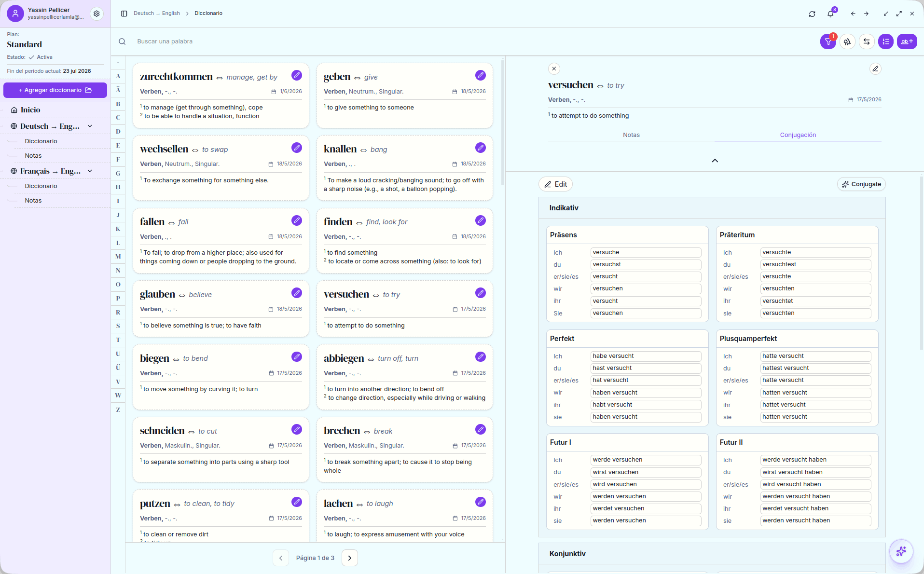Go to next page of words
The height and width of the screenshot is (574, 924).
coord(350,558)
